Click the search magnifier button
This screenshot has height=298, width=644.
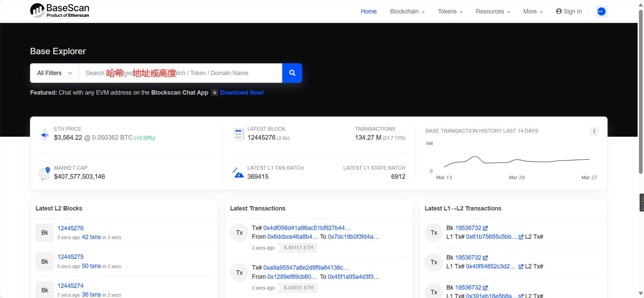coord(292,73)
